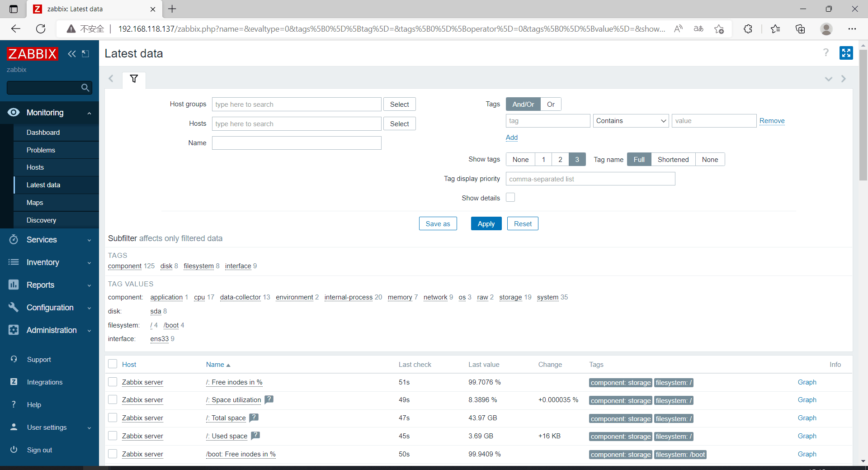This screenshot has width=868, height=470.
Task: Click the Services clock icon
Action: coord(14,239)
